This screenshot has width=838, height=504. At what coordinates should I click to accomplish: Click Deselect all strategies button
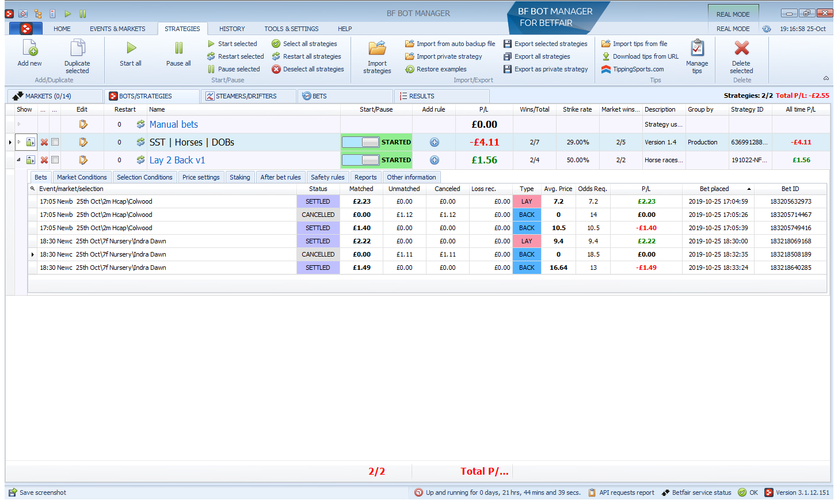tap(308, 69)
